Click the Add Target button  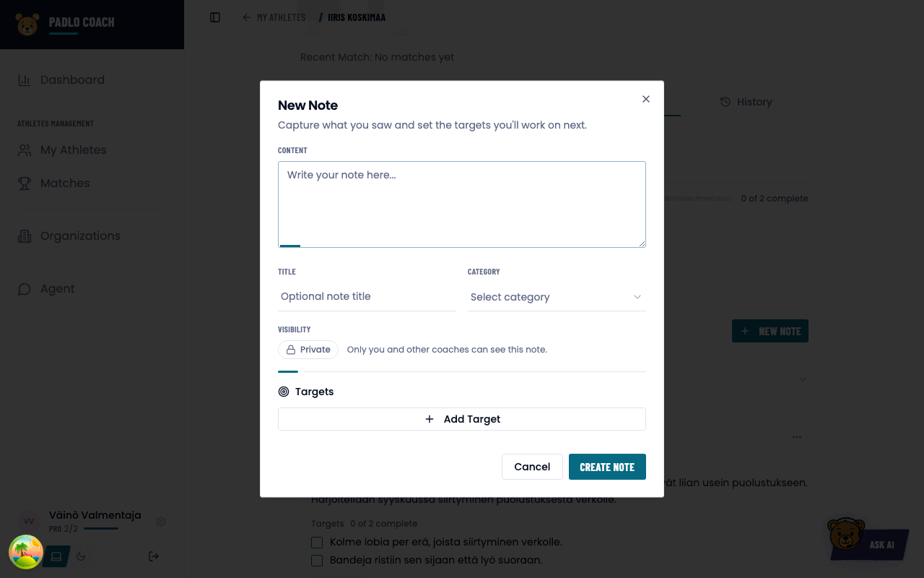462,419
